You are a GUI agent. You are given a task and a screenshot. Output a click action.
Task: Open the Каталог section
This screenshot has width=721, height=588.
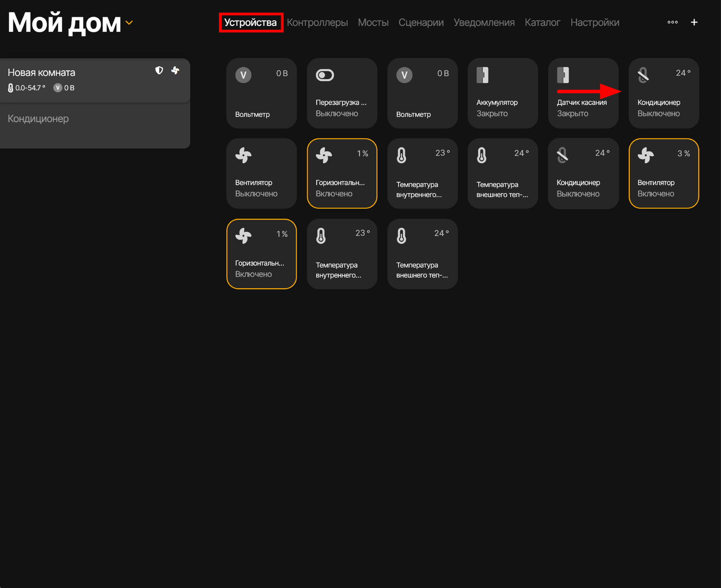[542, 23]
